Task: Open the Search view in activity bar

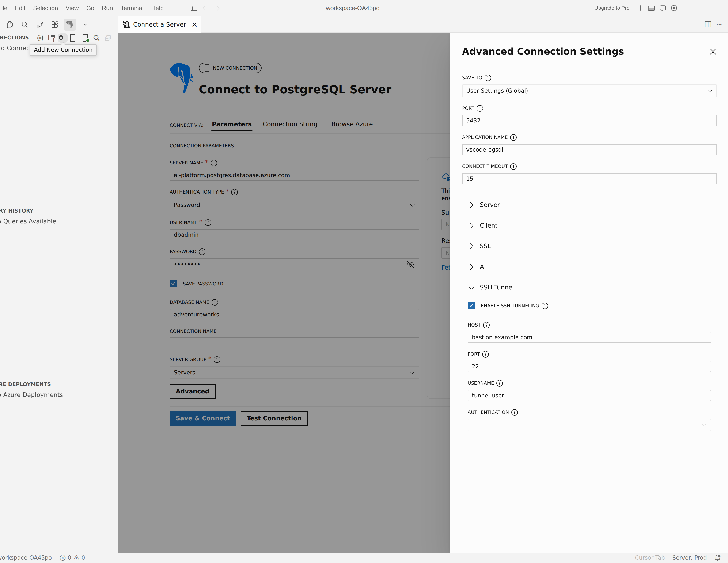Action: (x=25, y=24)
